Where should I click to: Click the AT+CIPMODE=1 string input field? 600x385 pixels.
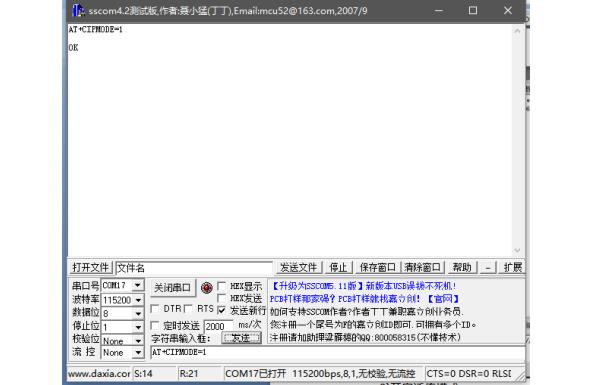(x=338, y=352)
